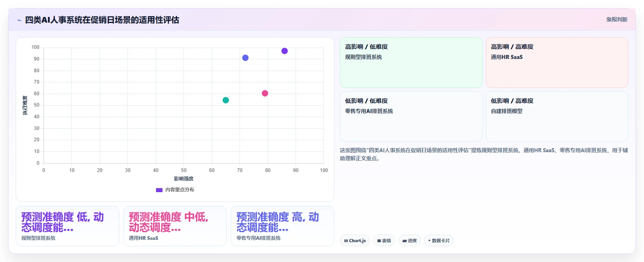The width and height of the screenshot is (644, 262).
Task: Click 规则型排班系统 caption under purple stat
Action: point(38,238)
